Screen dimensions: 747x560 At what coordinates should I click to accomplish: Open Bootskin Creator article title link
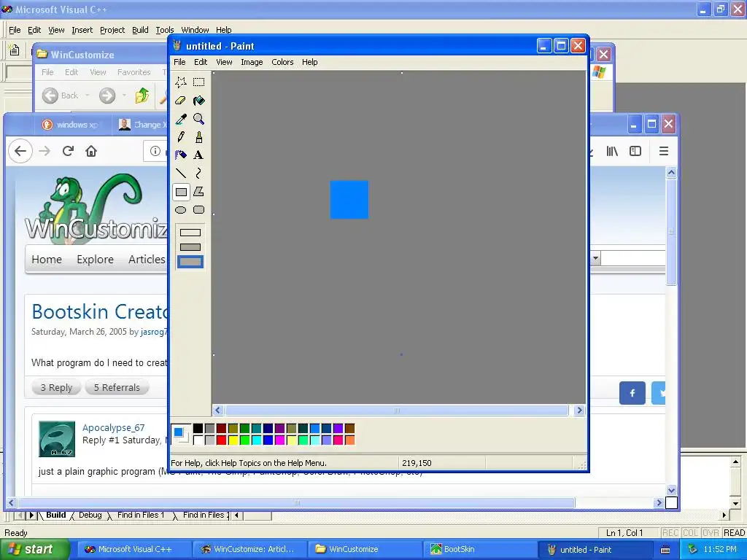(99, 311)
